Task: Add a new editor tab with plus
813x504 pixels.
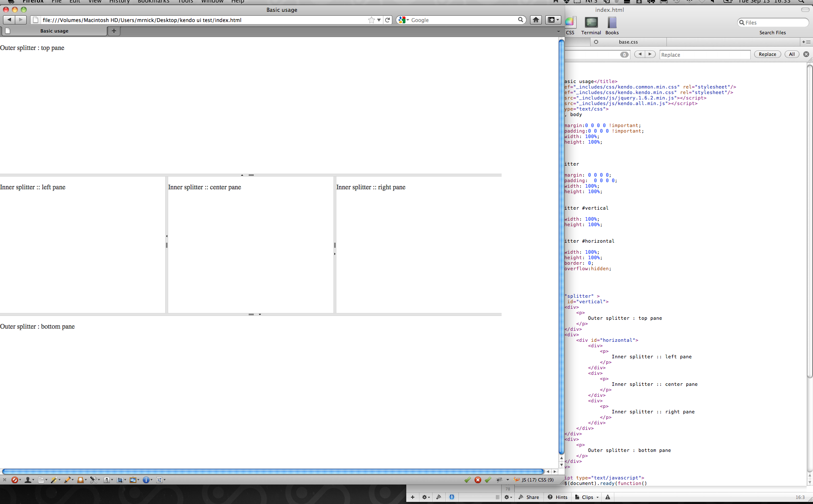Action: tap(806, 42)
